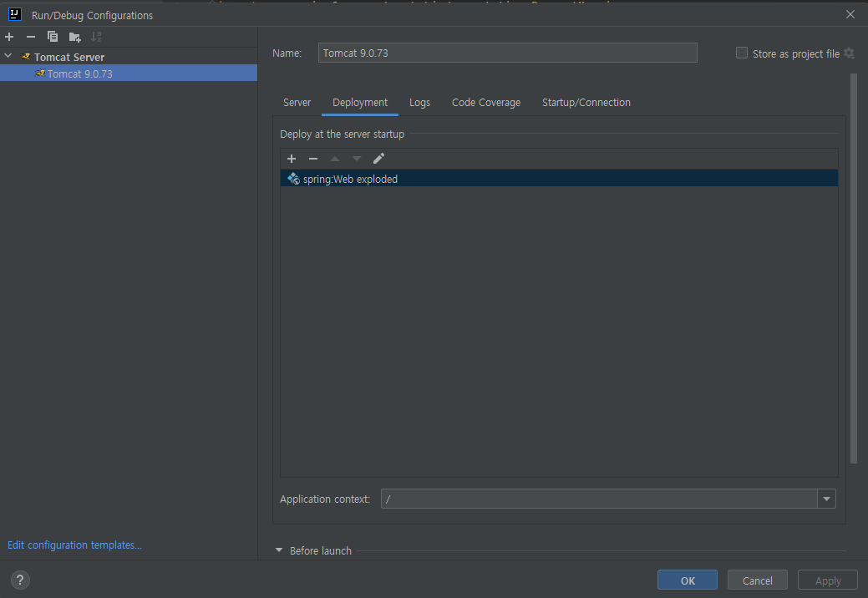Enable Store as project file checkbox
This screenshot has height=598, width=868.
pyautogui.click(x=742, y=53)
